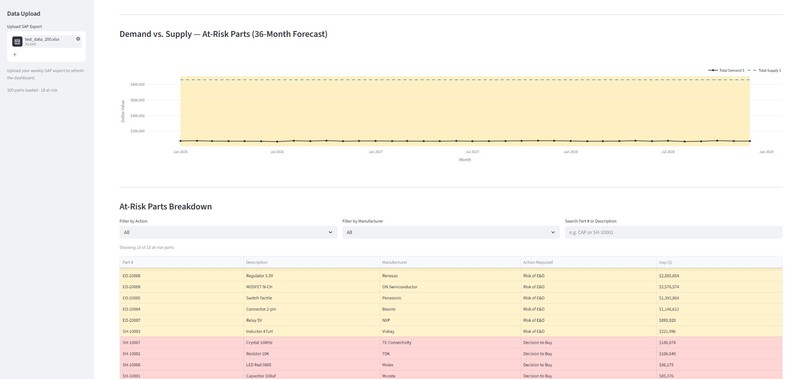Screen dimensions: 806x379
Task: Select part number EO-20007 cell
Action: 181,320
